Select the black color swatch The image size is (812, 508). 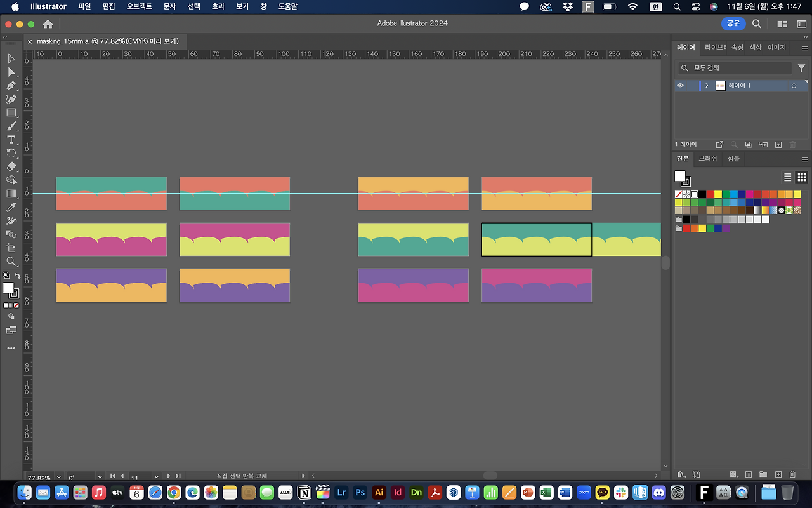[x=702, y=194]
